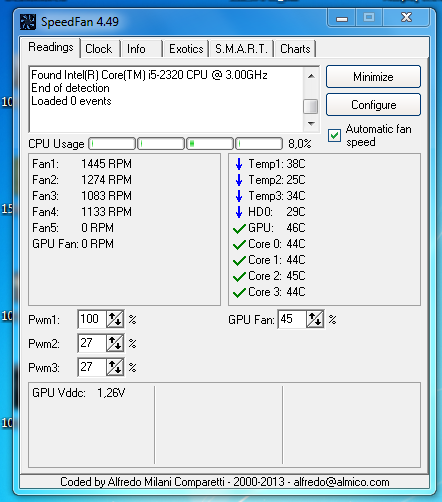
Task: Click the GPU Fan 0 RPM reading
Action: (73, 244)
